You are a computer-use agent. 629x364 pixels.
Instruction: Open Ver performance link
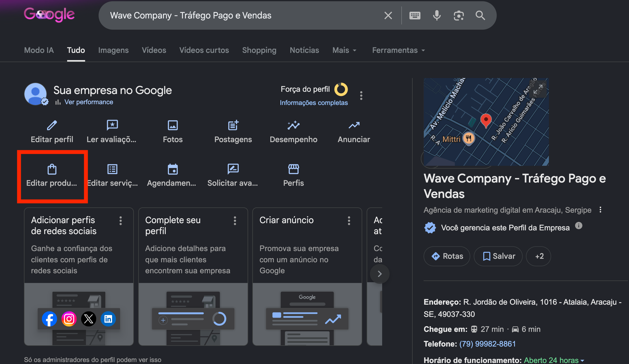pos(89,102)
